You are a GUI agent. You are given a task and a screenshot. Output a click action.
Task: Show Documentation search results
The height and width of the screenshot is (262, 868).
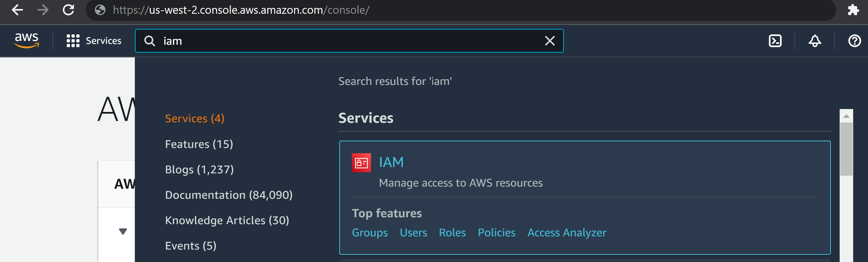[228, 195]
